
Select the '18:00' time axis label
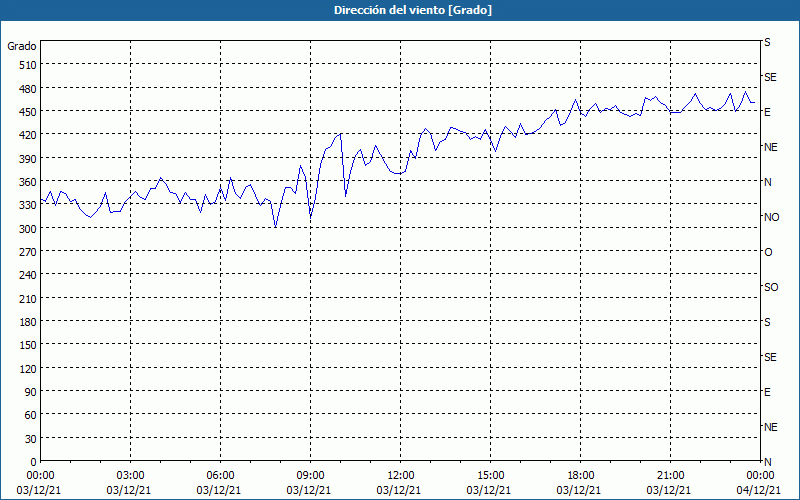579,476
